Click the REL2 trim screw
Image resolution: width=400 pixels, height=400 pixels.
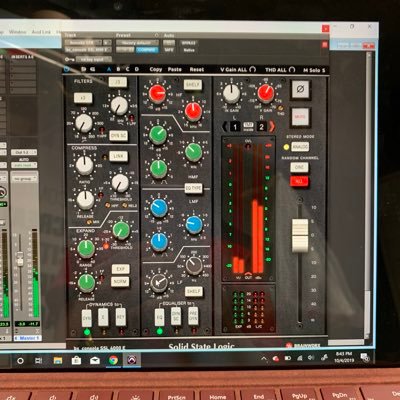(x=124, y=206)
